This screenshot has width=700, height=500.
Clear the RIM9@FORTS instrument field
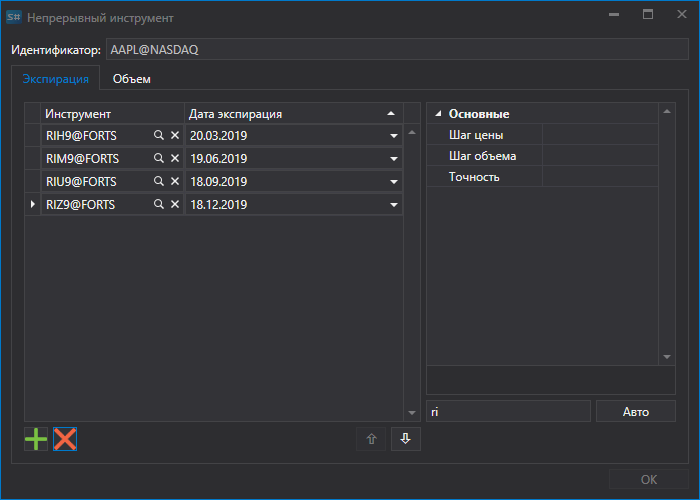175,158
